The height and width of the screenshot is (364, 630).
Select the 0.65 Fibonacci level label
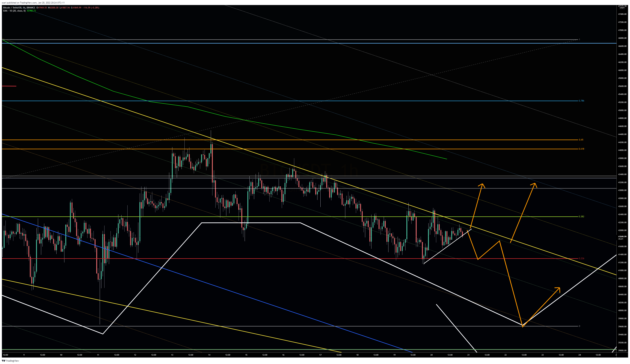(581, 140)
